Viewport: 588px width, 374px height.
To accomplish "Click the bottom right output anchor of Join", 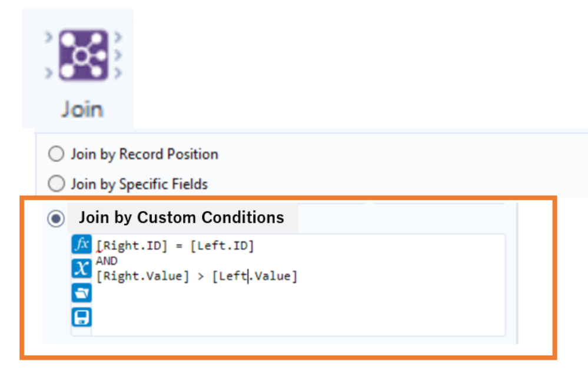I will (118, 73).
